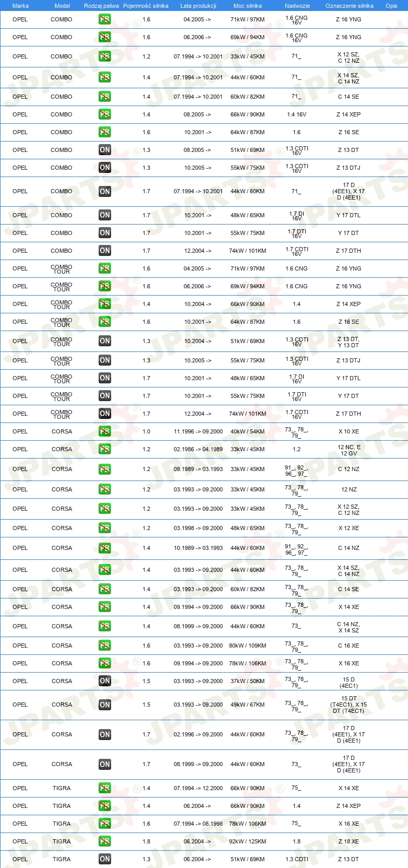Click engine capacity 1.8 in TIGRA row
This screenshot has height=868, width=408.
tap(147, 841)
